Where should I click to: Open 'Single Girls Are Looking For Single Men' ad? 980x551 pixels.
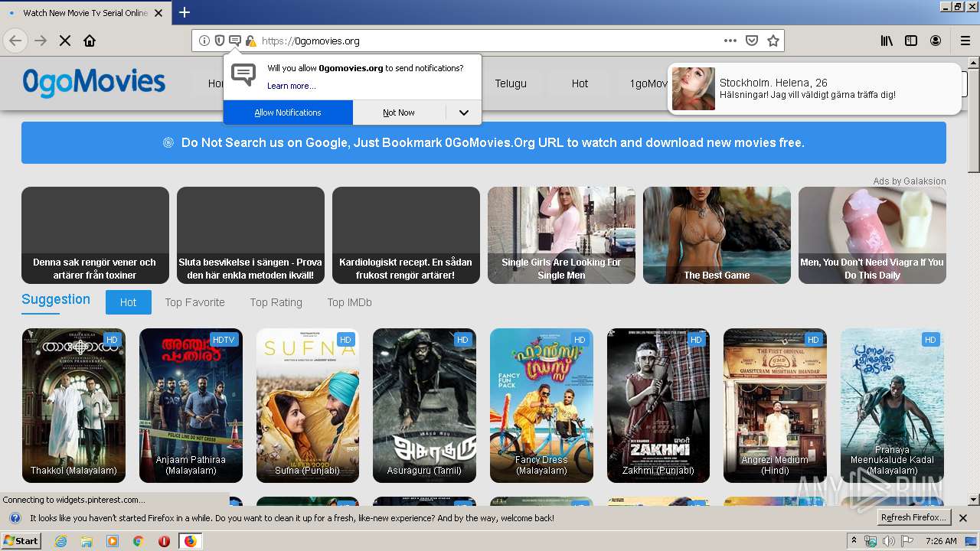[x=561, y=235]
